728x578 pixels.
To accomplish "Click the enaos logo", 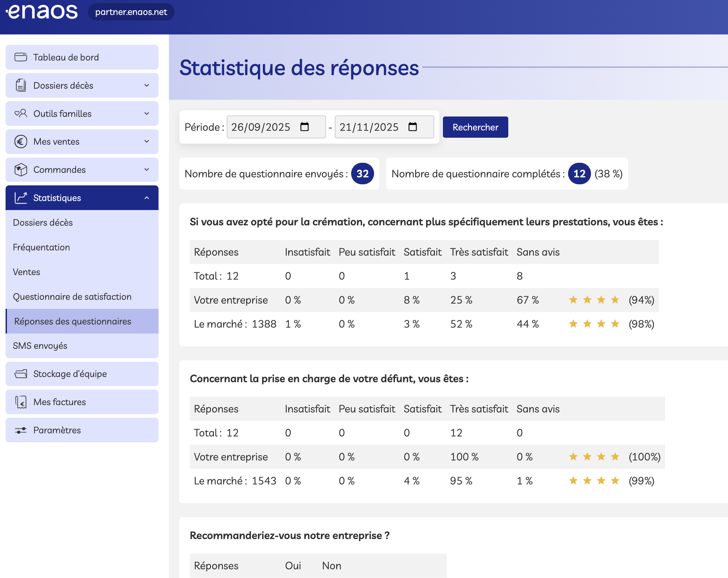I will pos(42,11).
